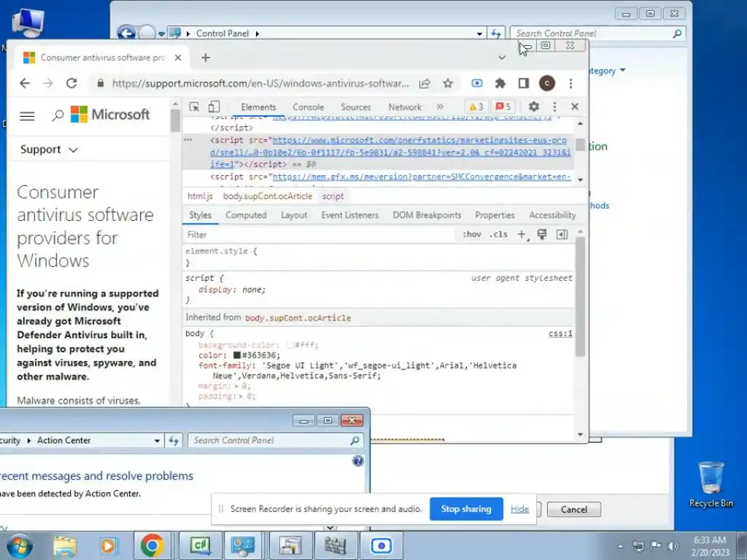Open Accessibility tab in DevTools
Screen dimensions: 747x560
[552, 215]
